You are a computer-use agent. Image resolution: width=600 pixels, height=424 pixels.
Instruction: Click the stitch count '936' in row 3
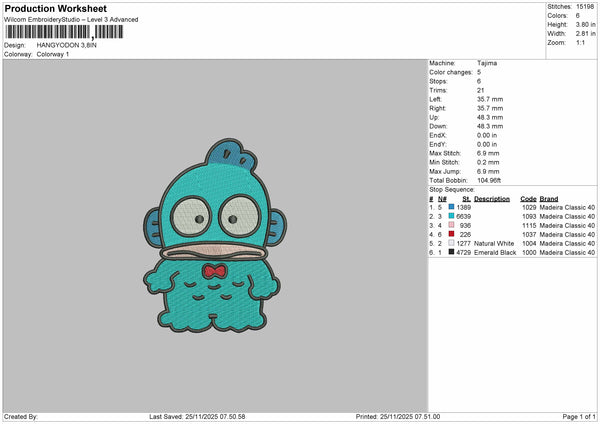(x=465, y=225)
